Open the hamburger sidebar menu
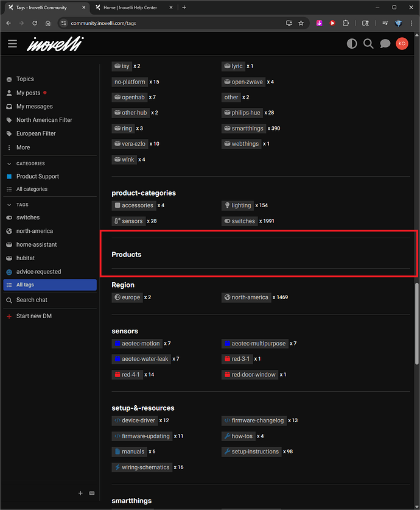Image resolution: width=420 pixels, height=510 pixels. [x=12, y=44]
